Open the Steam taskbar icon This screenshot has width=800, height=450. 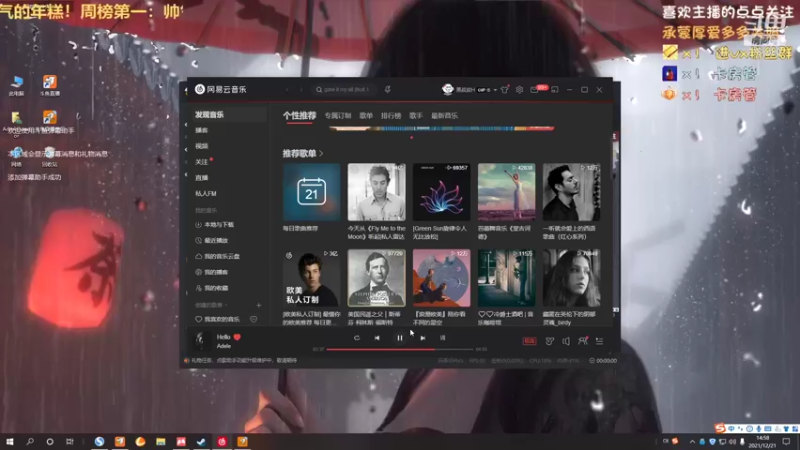pos(202,442)
